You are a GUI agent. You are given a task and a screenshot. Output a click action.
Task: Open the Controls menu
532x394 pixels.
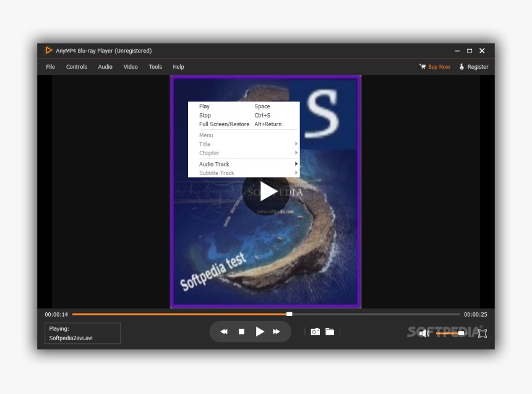[76, 67]
